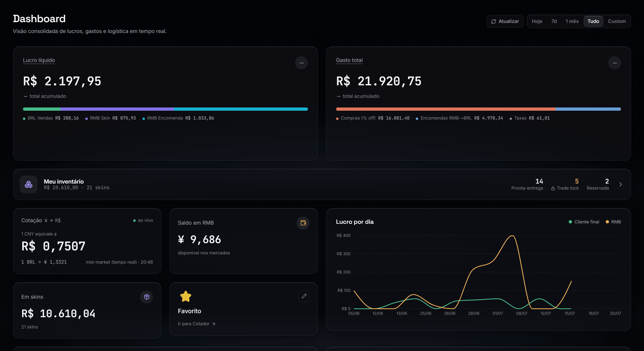
Task: Select the 7d period tab
Action: [x=554, y=22]
